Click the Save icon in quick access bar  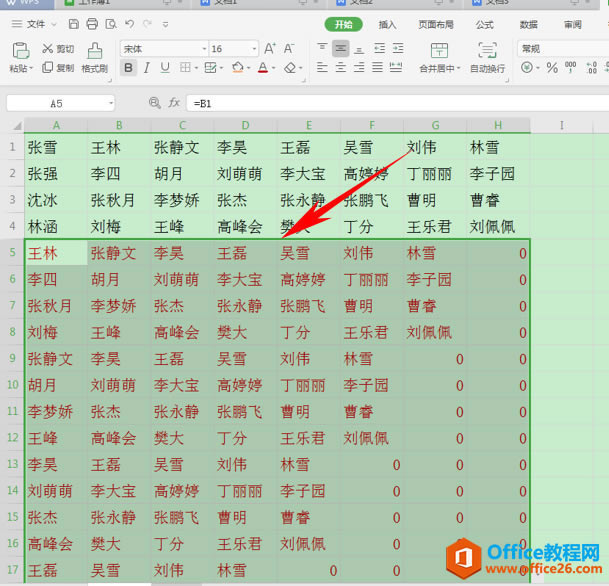[73, 24]
